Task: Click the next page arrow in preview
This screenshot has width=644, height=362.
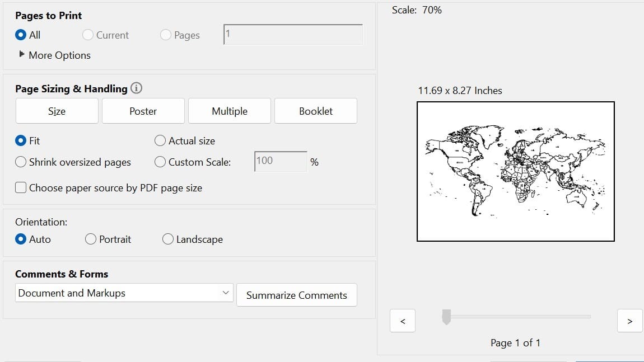Action: coord(630,321)
